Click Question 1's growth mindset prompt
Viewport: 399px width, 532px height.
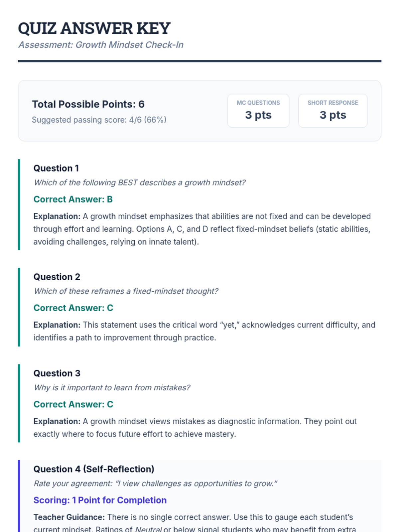[140, 183]
